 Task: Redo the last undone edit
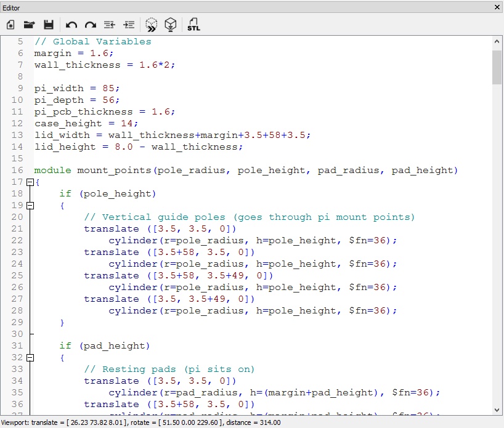coord(91,25)
